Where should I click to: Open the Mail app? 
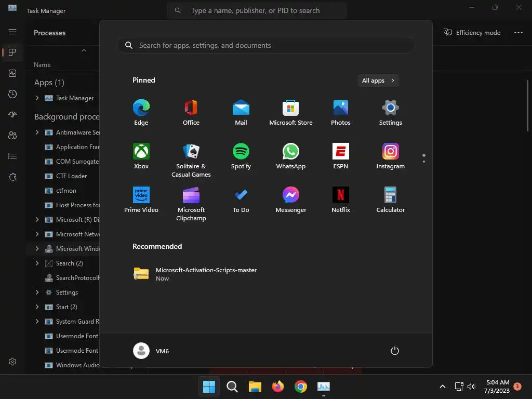[241, 113]
